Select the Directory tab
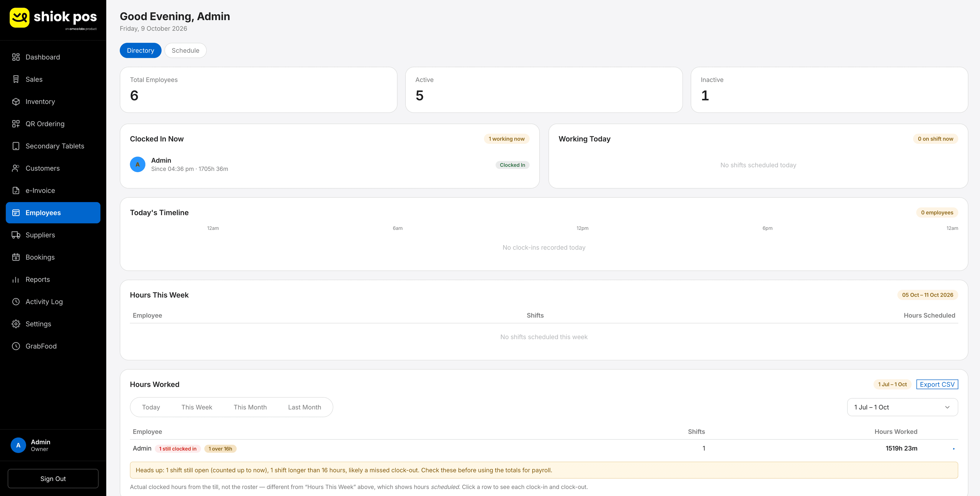 click(140, 51)
